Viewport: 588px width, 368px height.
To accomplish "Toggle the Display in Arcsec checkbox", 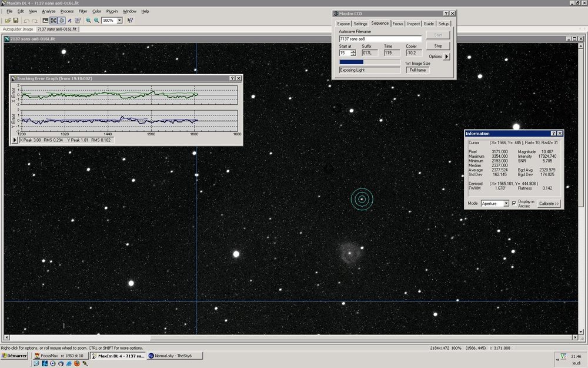I will (x=514, y=203).
